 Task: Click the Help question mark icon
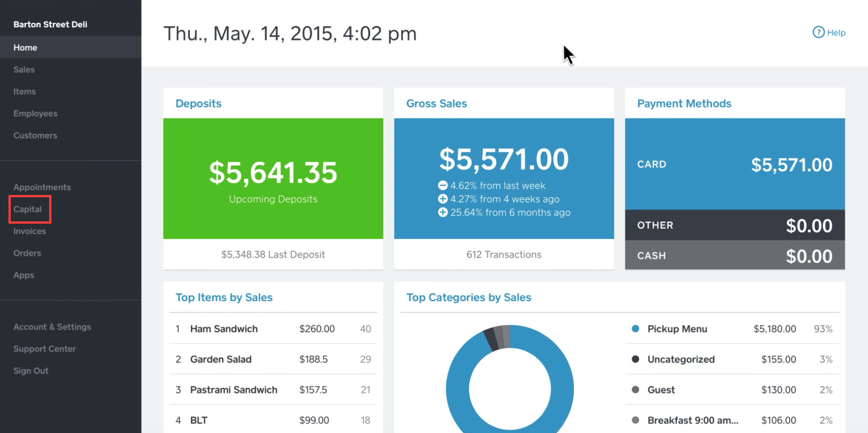(x=818, y=32)
